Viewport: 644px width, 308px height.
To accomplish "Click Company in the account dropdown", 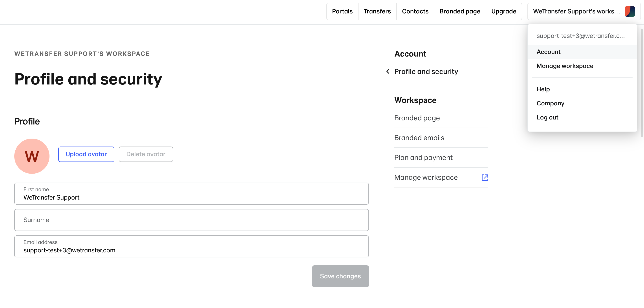I will (x=550, y=103).
